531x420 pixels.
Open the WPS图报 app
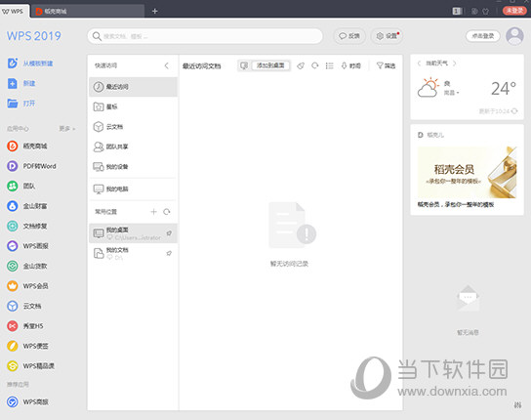pos(27,246)
